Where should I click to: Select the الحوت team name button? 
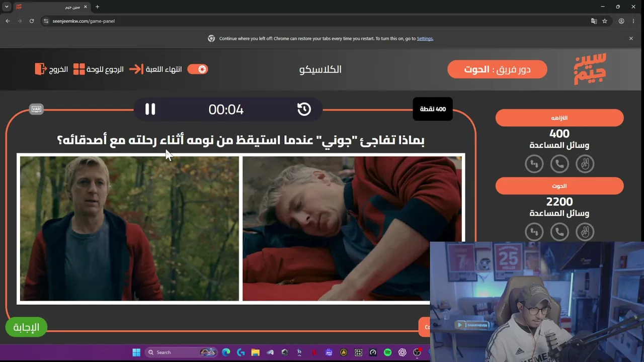559,186
